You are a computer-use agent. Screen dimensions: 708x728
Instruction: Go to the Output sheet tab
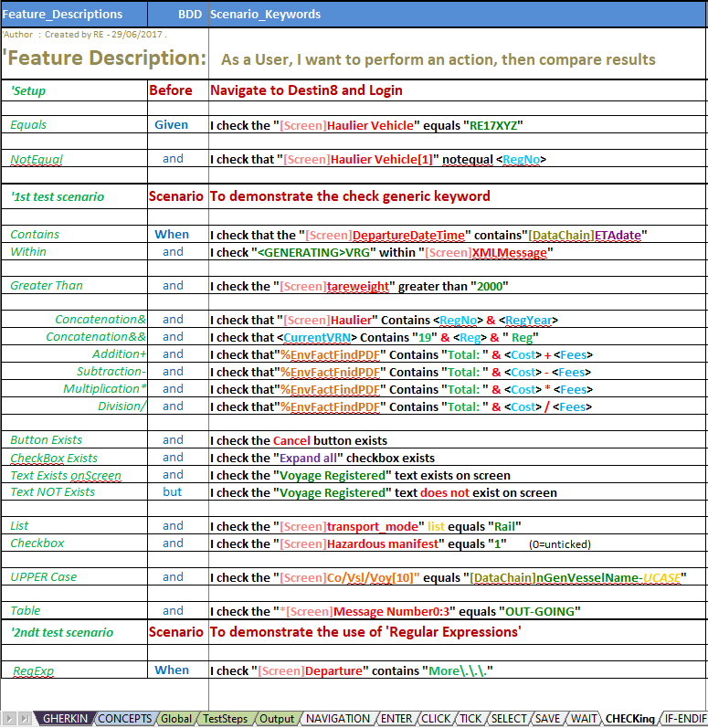[276, 719]
